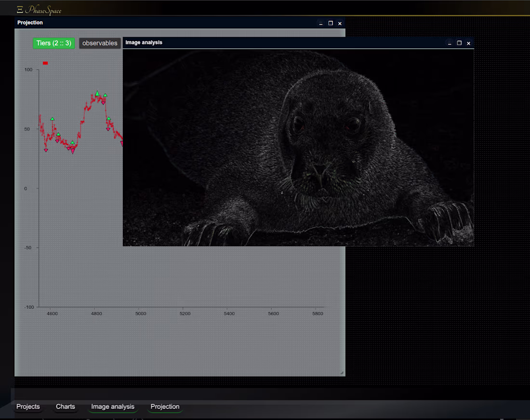Click the seal edge-detection image

(298, 148)
